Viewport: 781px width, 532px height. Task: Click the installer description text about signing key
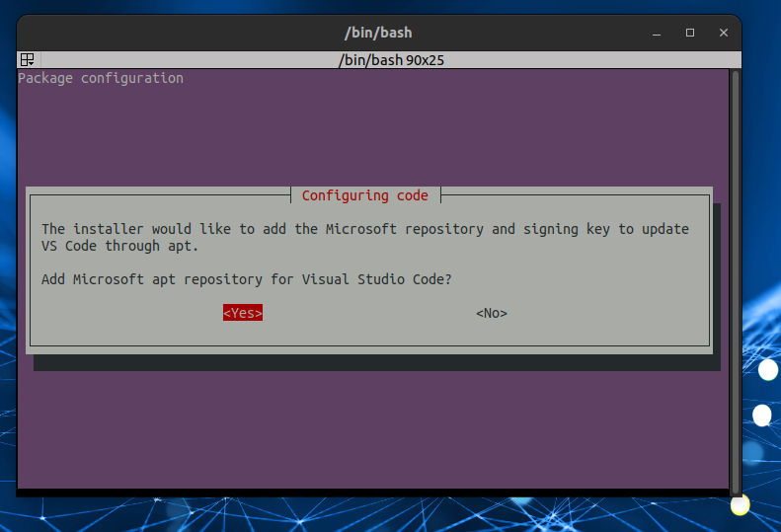pos(365,229)
